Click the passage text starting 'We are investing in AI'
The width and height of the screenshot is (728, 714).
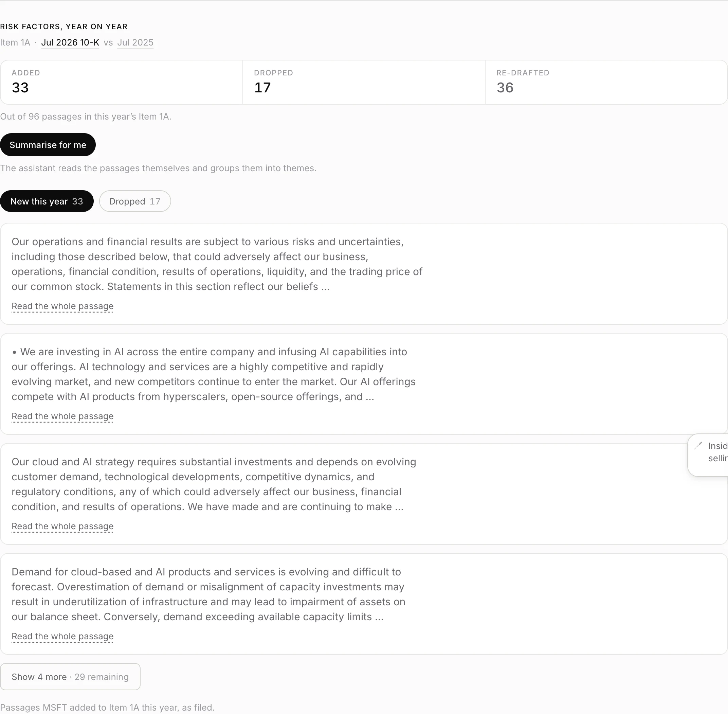[x=214, y=374]
